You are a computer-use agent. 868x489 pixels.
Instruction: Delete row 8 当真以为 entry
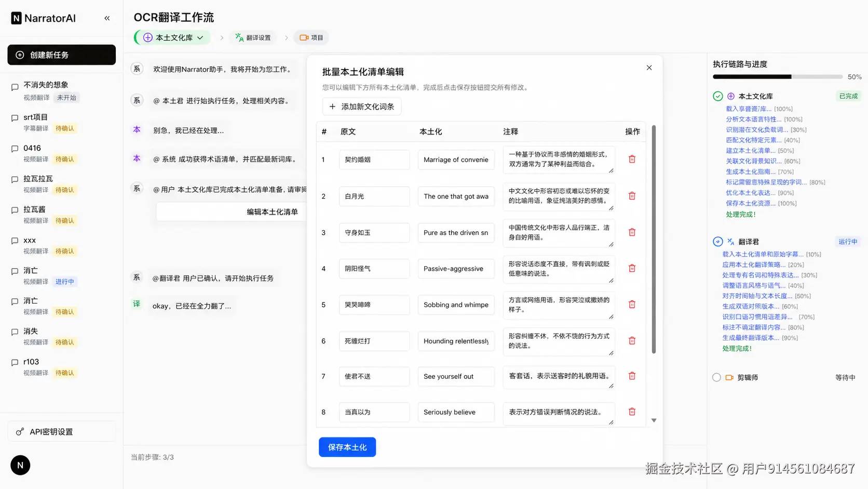(632, 412)
